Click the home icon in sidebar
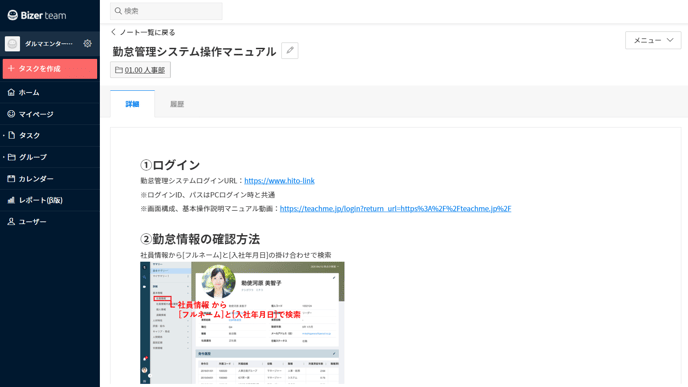The height and width of the screenshot is (387, 688). coord(11,92)
